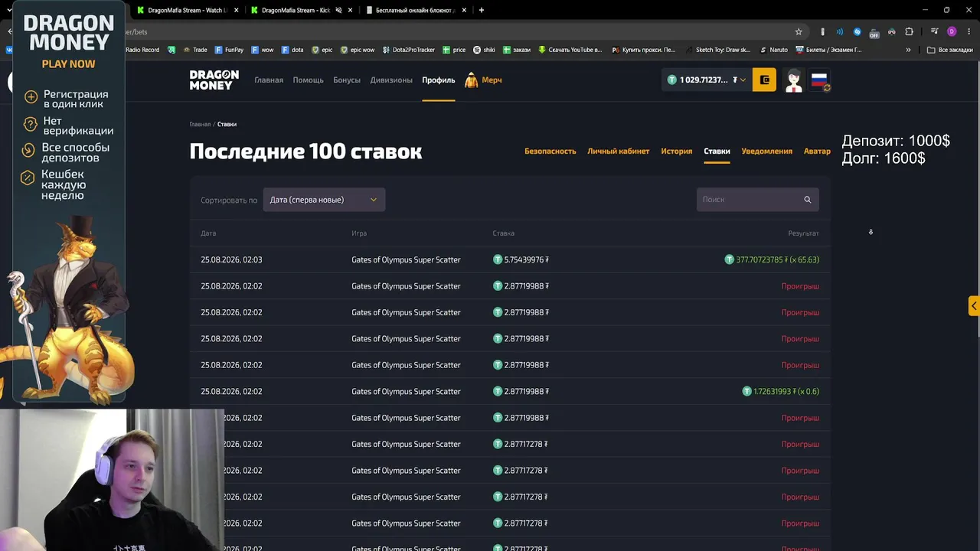This screenshot has width=980, height=551.
Task: Open Дивизионы in the top navigation
Action: [391, 80]
